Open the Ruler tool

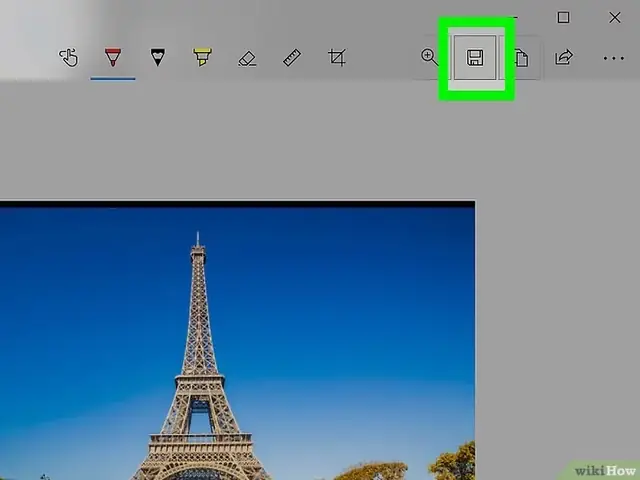pos(292,58)
